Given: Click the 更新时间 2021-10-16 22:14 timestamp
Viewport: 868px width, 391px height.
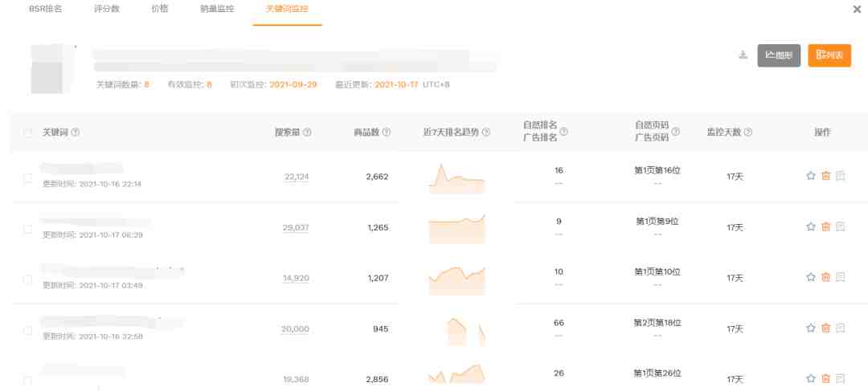Looking at the screenshot, I should (92, 184).
